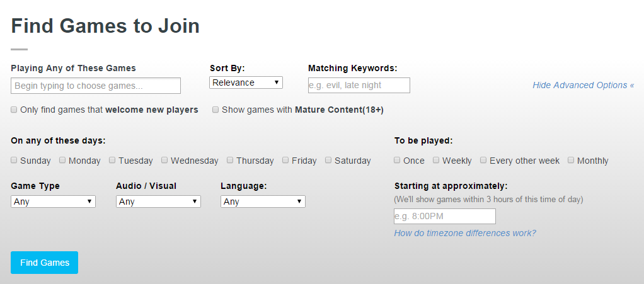Toggle the Thursday checkbox
644x284 pixels.
point(230,160)
